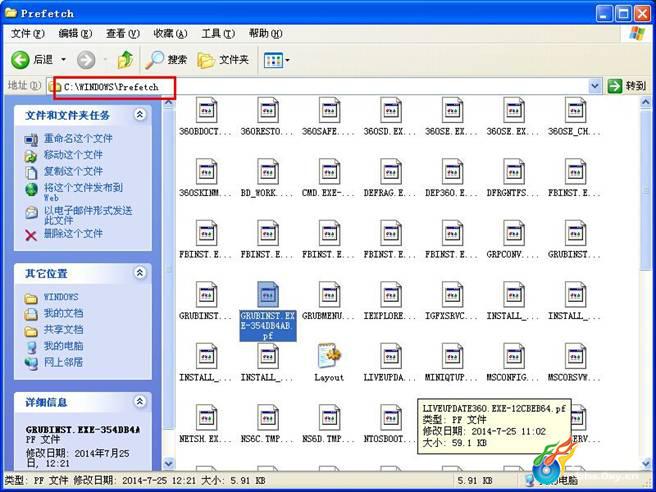Open the 搜索 search tool
This screenshot has height=492, width=656.
point(166,60)
